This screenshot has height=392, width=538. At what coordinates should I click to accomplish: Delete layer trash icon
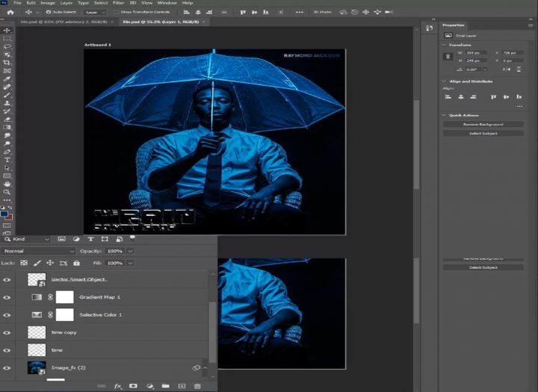click(x=197, y=386)
